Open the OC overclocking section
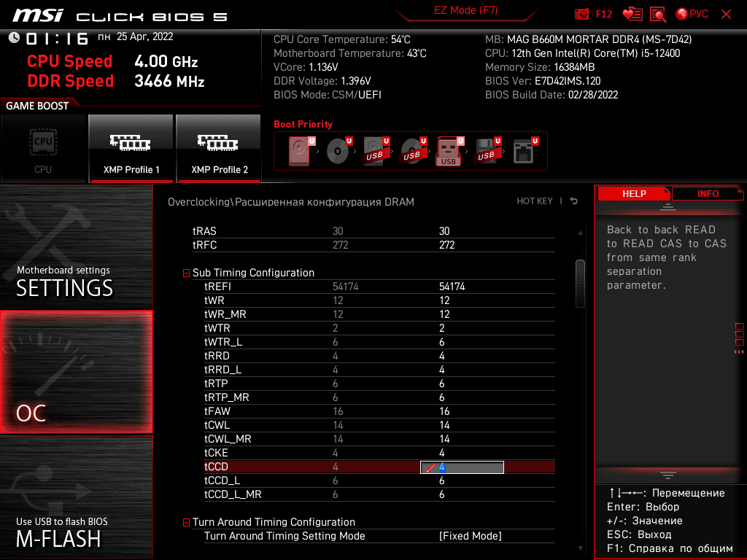 (76, 373)
